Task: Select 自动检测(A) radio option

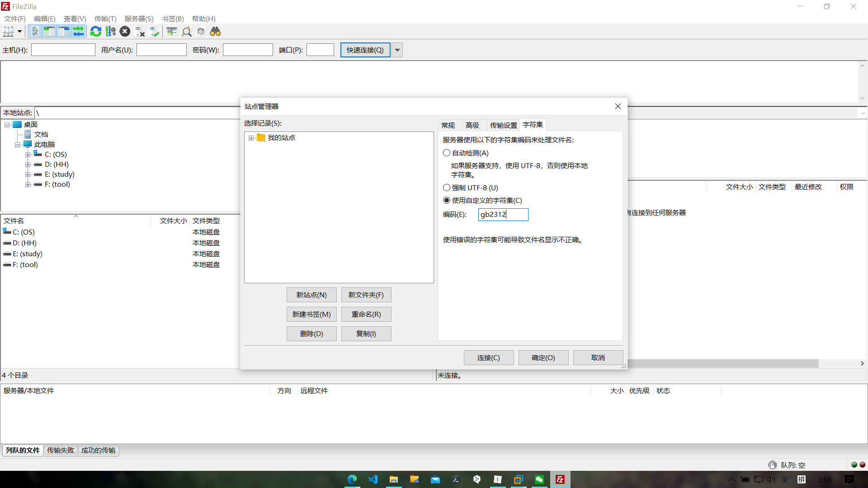Action: [x=447, y=153]
